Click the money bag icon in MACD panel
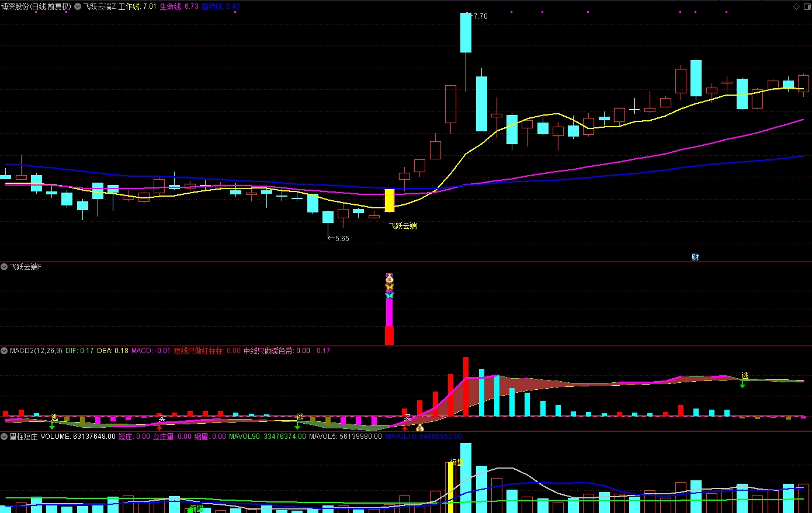 [420, 428]
